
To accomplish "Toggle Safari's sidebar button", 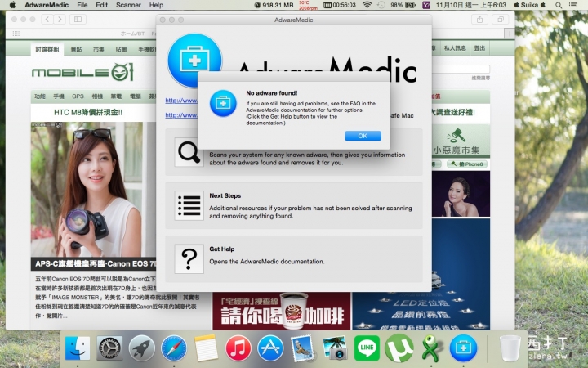I will click(78, 19).
